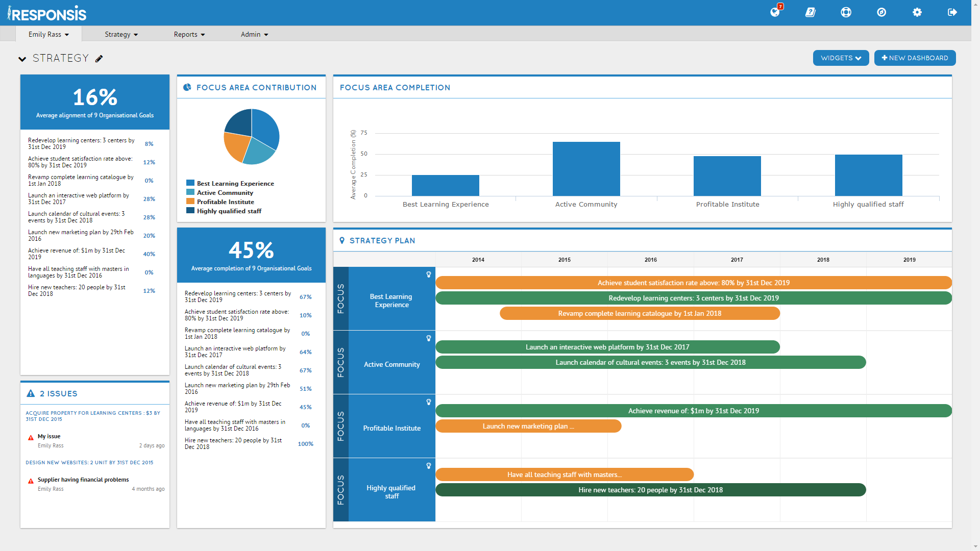980x551 pixels.
Task: Click the pencil edit icon beside STRATEGY
Action: point(99,59)
